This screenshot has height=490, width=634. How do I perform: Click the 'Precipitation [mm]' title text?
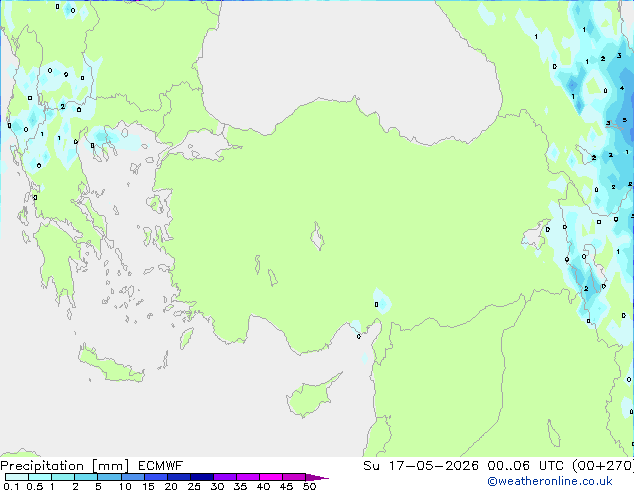pyautogui.click(x=64, y=466)
